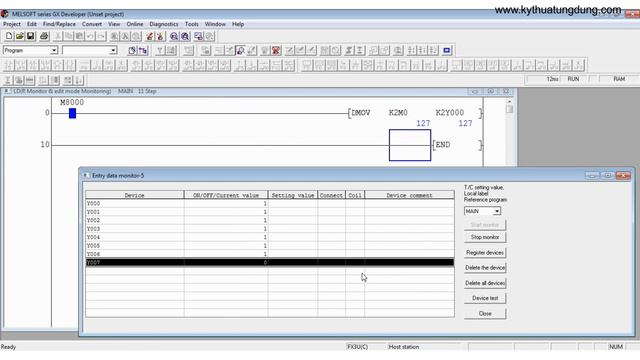Click the Delete all devices button
The height and width of the screenshot is (360, 640).
485,283
